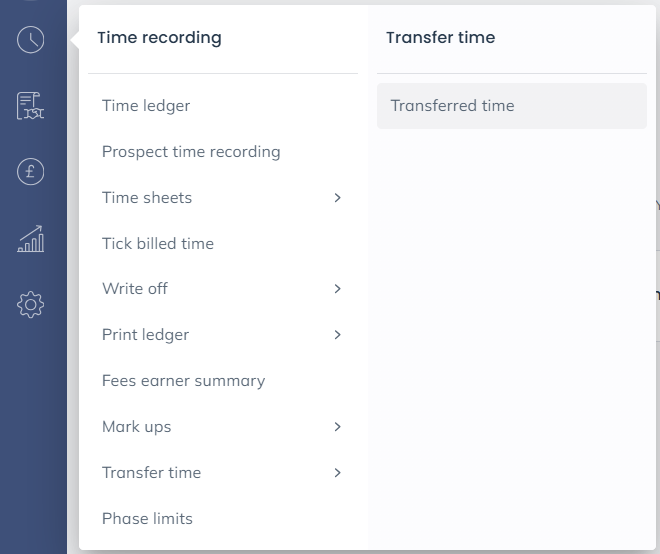Select the Phase limits entry
Screen dimensions: 660x554
tap(147, 519)
